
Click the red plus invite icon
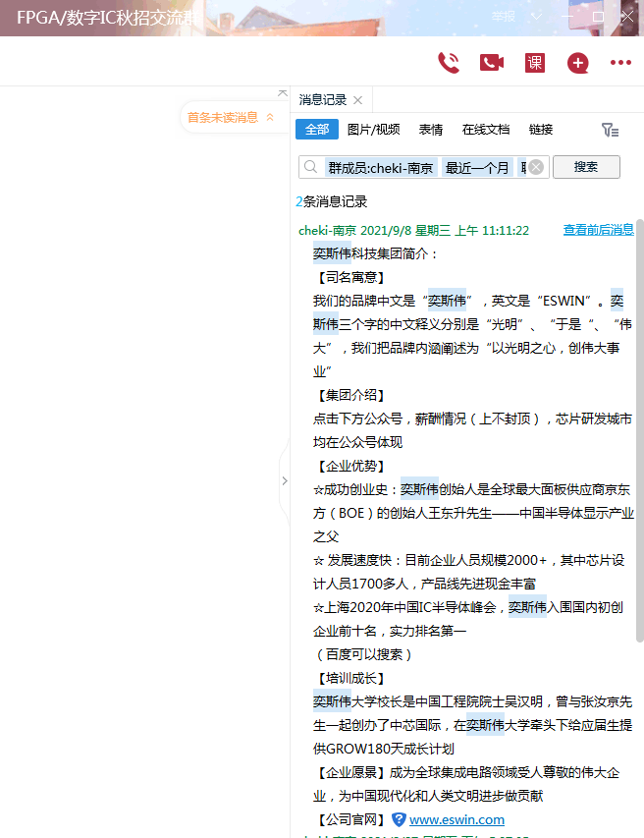point(577,63)
